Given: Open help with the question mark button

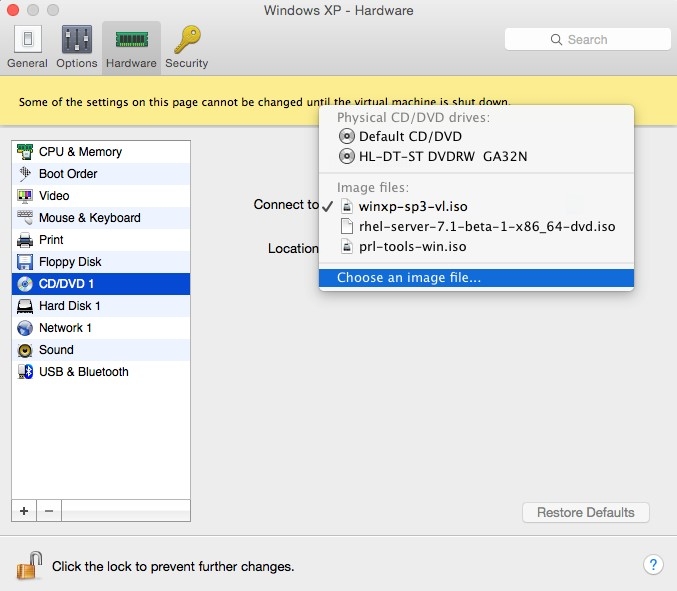Looking at the screenshot, I should 652,565.
